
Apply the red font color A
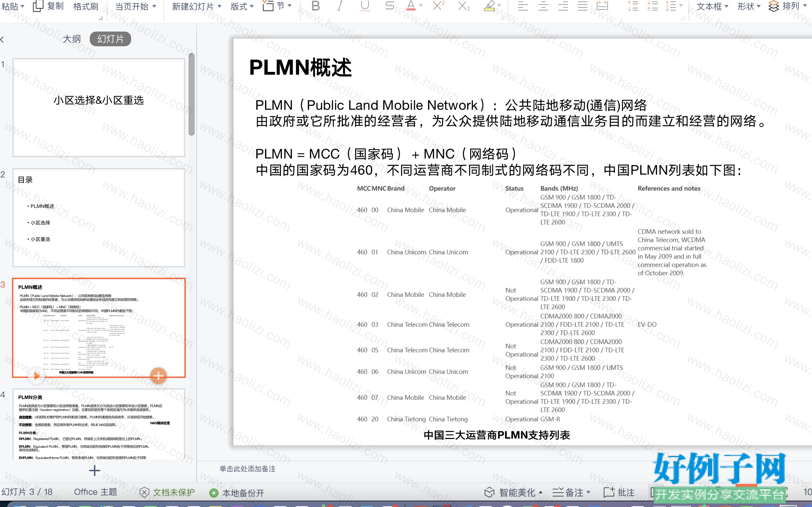(x=411, y=6)
